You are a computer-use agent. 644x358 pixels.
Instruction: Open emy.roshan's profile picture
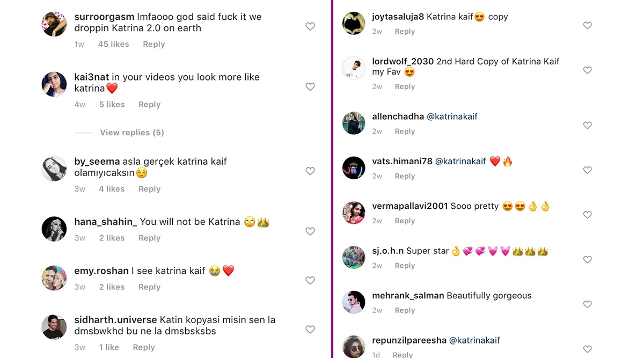click(x=54, y=278)
